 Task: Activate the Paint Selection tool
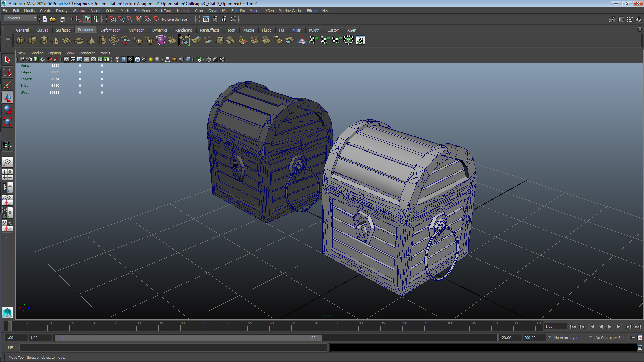pos(7,85)
